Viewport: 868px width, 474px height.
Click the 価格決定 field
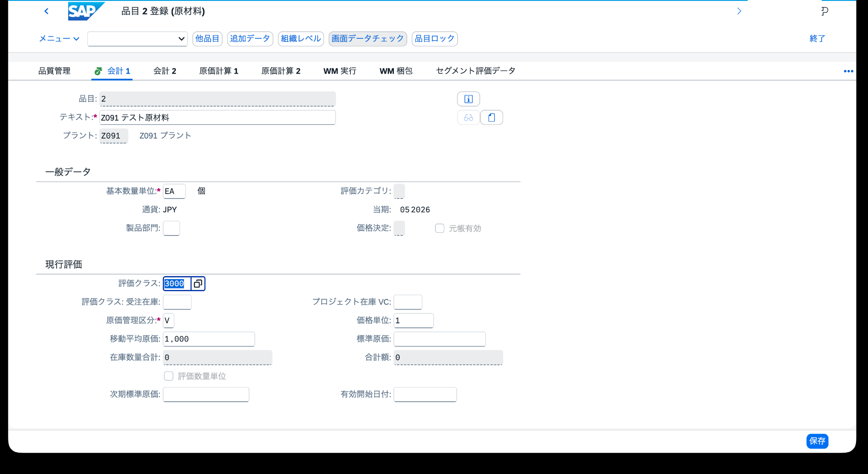pyautogui.click(x=399, y=228)
